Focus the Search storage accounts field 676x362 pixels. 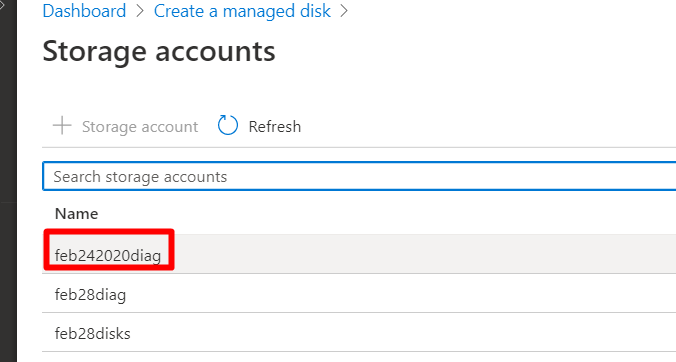point(359,176)
